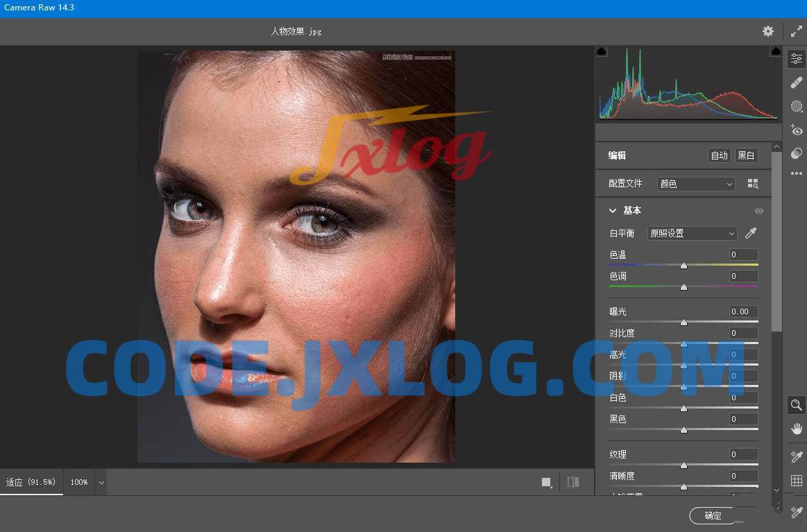Toggle the highlight clipping warning on histogram
This screenshot has width=807, height=532.
(x=774, y=50)
